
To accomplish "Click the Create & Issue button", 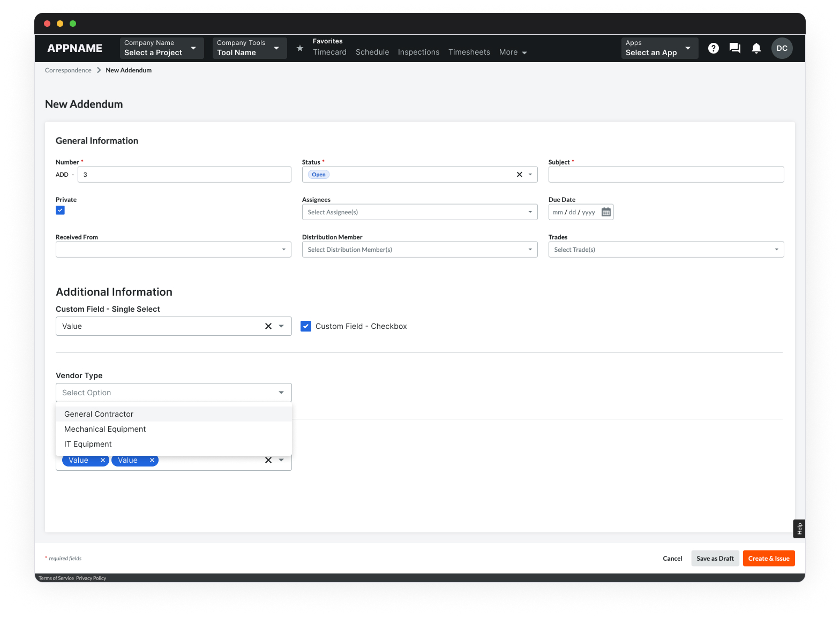I will coord(768,558).
